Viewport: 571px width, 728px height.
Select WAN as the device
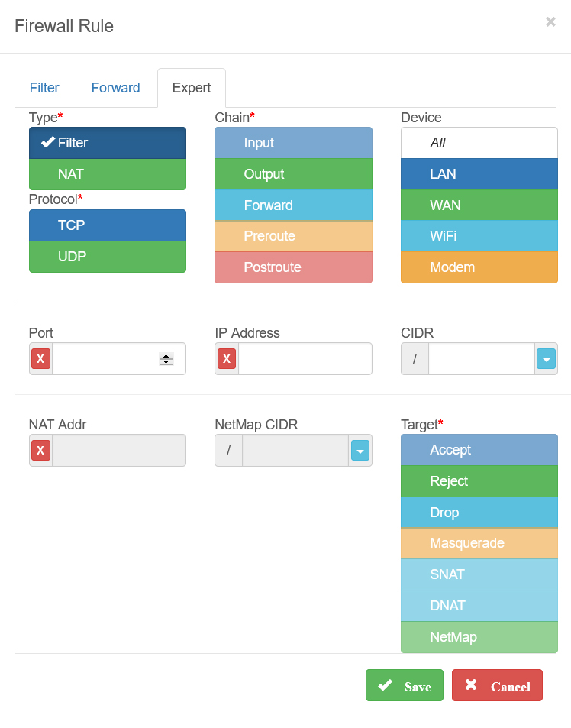(x=479, y=205)
